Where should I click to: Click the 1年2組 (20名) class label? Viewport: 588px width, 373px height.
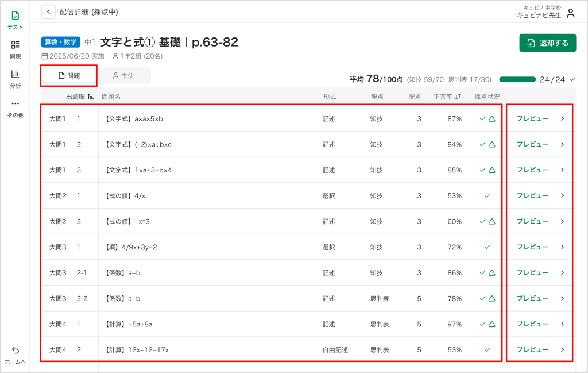138,56
